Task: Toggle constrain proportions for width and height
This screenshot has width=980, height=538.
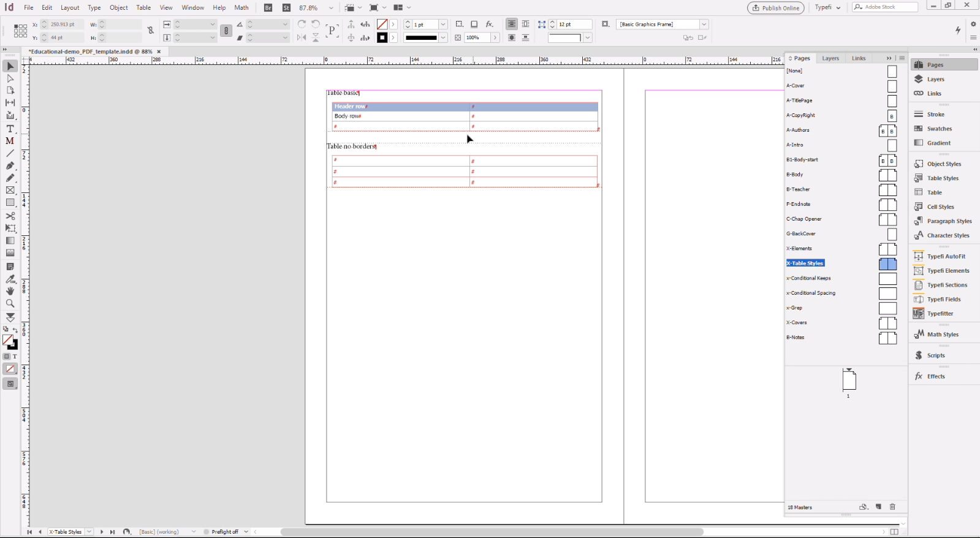Action: [x=150, y=31]
